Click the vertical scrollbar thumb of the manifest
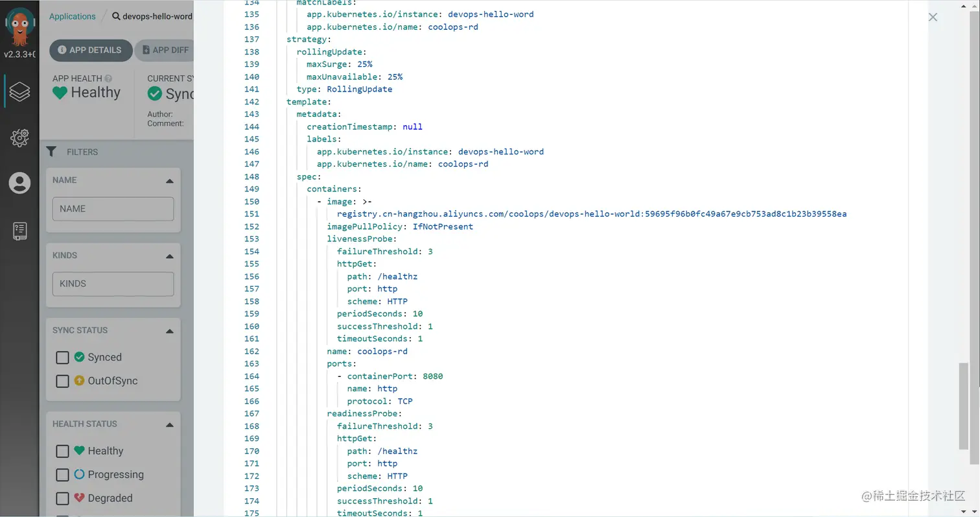The width and height of the screenshot is (980, 517). click(x=964, y=406)
